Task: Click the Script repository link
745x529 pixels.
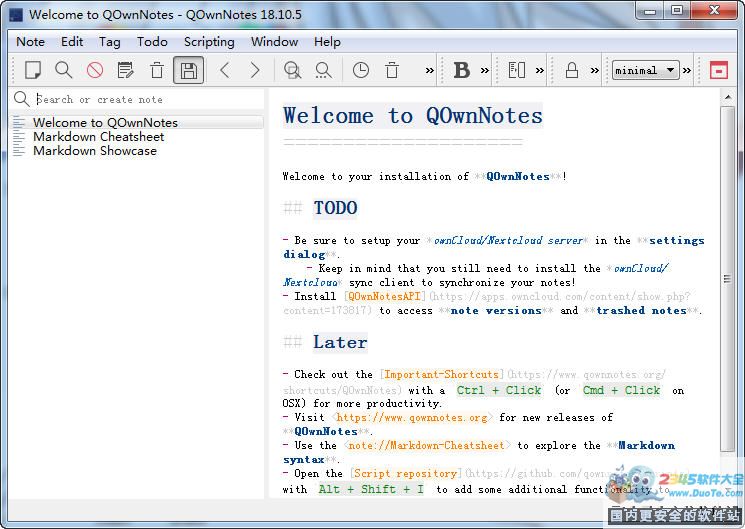Action: coord(405,473)
